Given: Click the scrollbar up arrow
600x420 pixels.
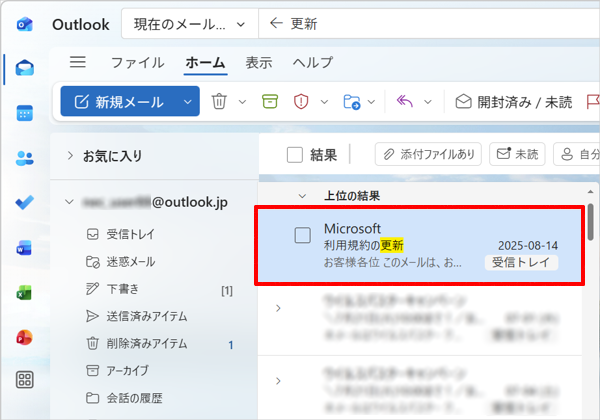Looking at the screenshot, I should pyautogui.click(x=591, y=191).
